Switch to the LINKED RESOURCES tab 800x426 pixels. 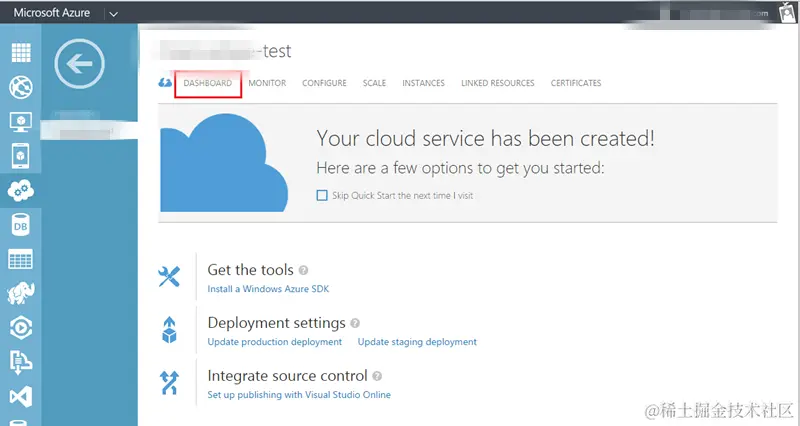pyautogui.click(x=497, y=83)
